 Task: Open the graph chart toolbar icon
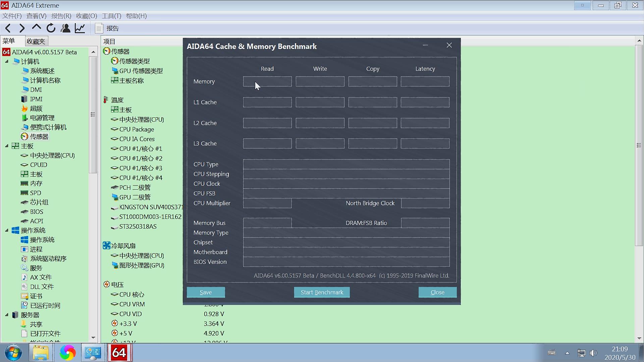pos(80,28)
